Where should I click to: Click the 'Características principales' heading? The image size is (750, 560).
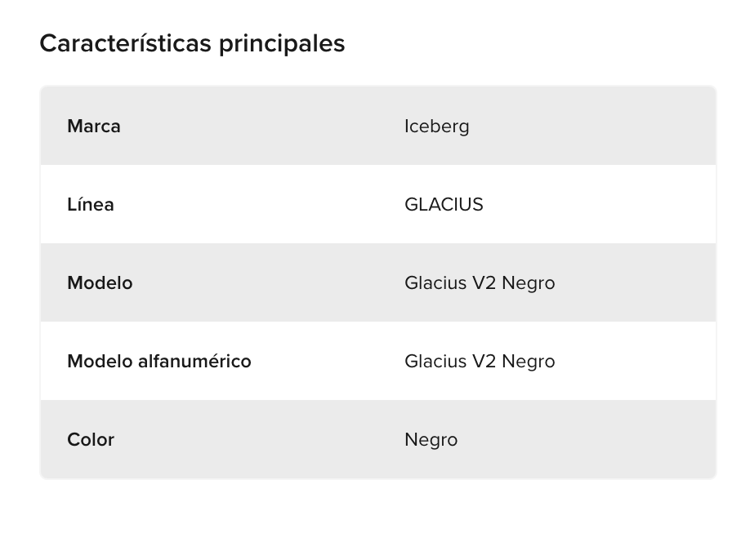pyautogui.click(x=192, y=43)
